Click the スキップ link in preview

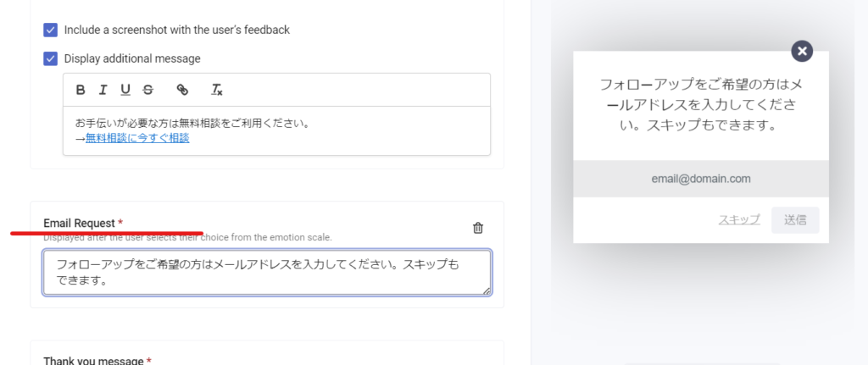tap(739, 220)
